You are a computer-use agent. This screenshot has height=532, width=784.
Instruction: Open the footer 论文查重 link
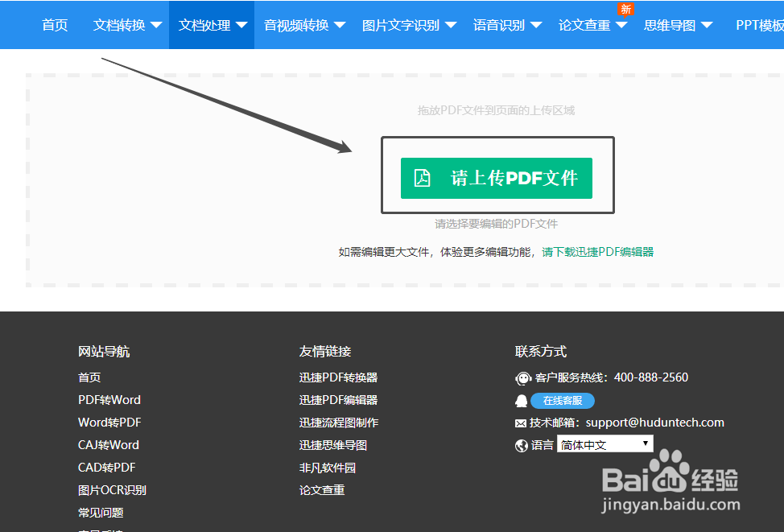(322, 490)
